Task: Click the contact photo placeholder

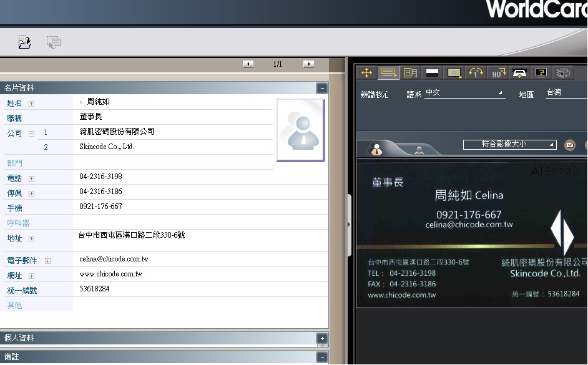Action: [300, 130]
